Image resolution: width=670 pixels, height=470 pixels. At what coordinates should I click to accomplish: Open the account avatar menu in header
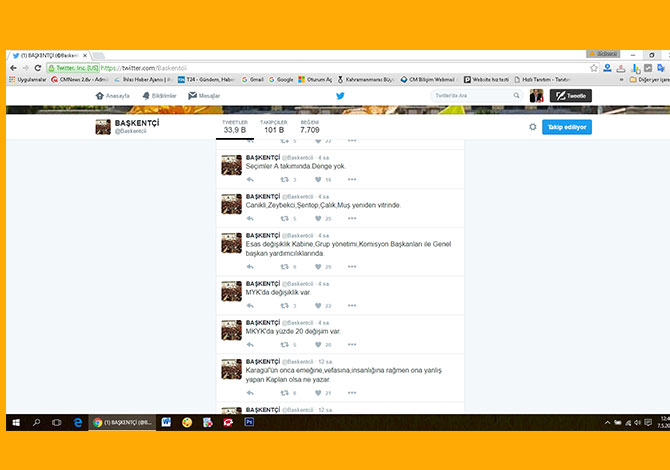click(x=537, y=96)
